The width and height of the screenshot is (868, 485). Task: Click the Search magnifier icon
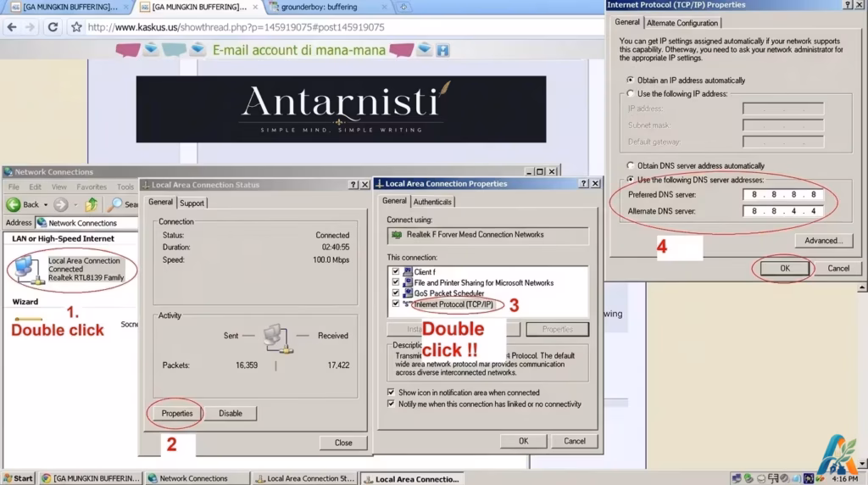click(x=114, y=204)
